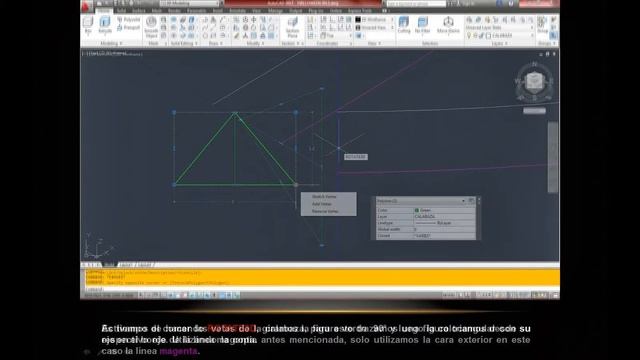Switch to the Layout1 tab
The height and width of the screenshot is (360, 640).
(126, 264)
